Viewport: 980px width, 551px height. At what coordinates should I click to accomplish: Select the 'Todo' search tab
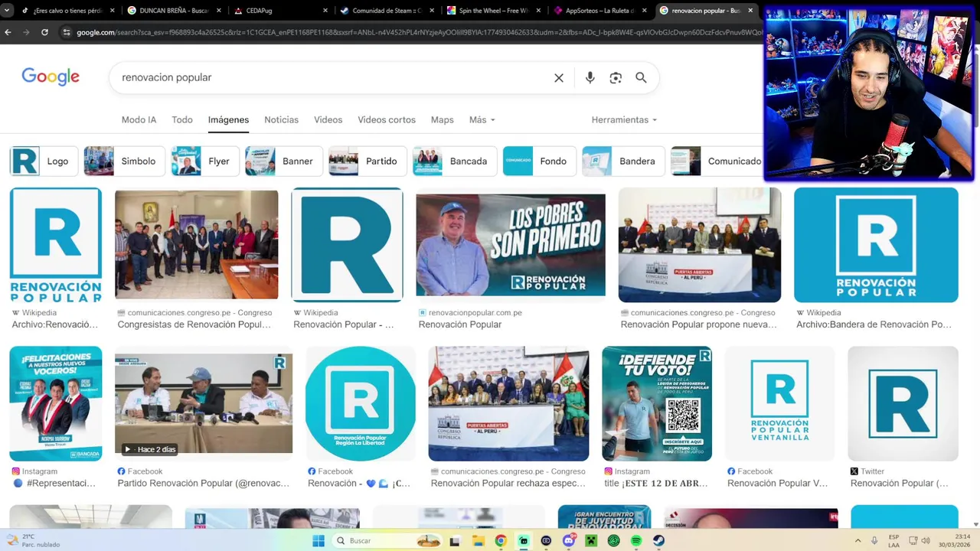click(182, 120)
